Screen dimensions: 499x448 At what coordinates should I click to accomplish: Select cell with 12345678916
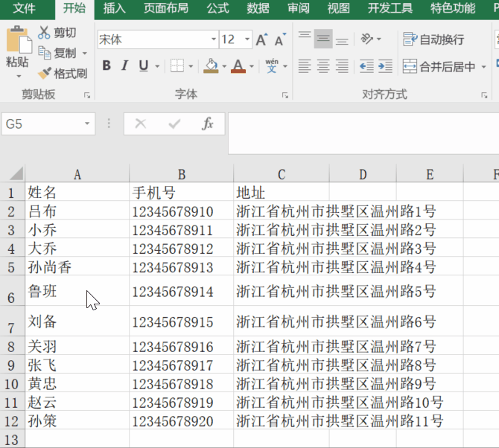[182, 346]
